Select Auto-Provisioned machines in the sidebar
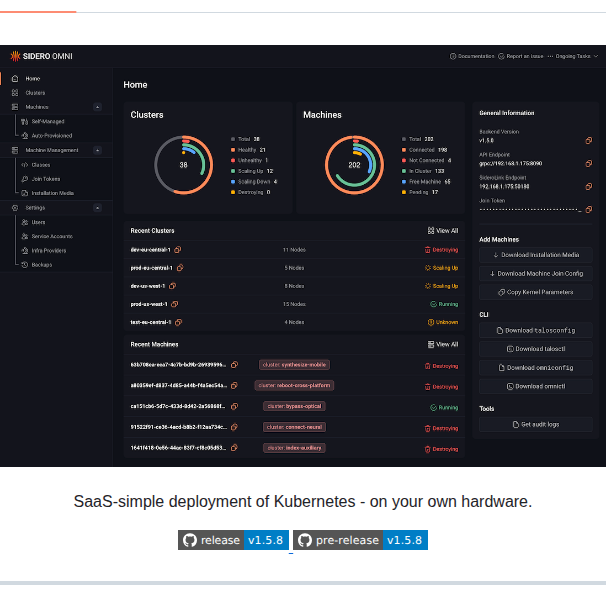Screen dimensions: 606x606 [52, 136]
